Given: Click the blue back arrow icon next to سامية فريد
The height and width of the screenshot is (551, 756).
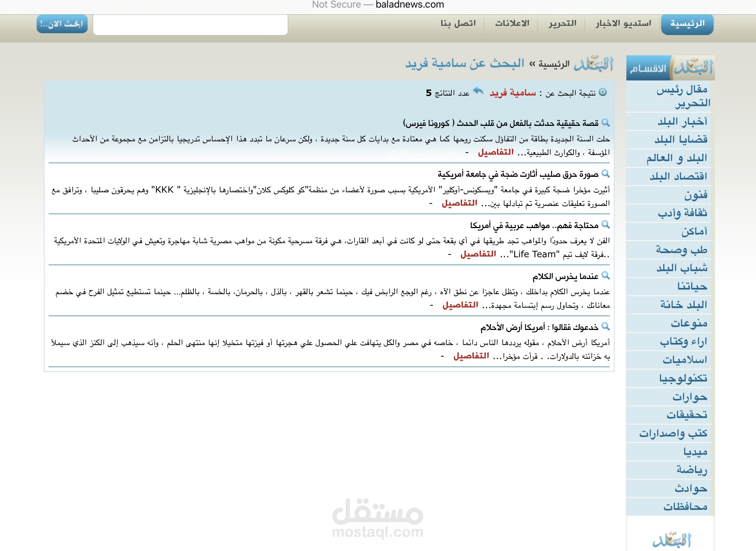Looking at the screenshot, I should coord(478,91).
